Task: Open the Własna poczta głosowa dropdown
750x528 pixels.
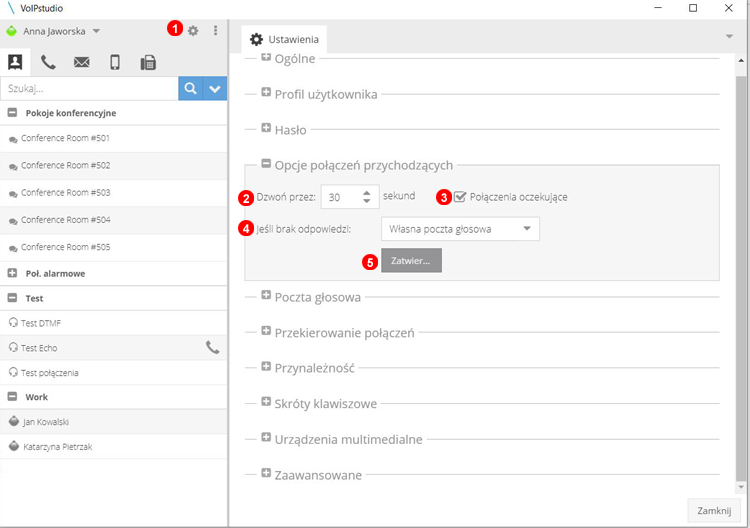Action: (460, 229)
